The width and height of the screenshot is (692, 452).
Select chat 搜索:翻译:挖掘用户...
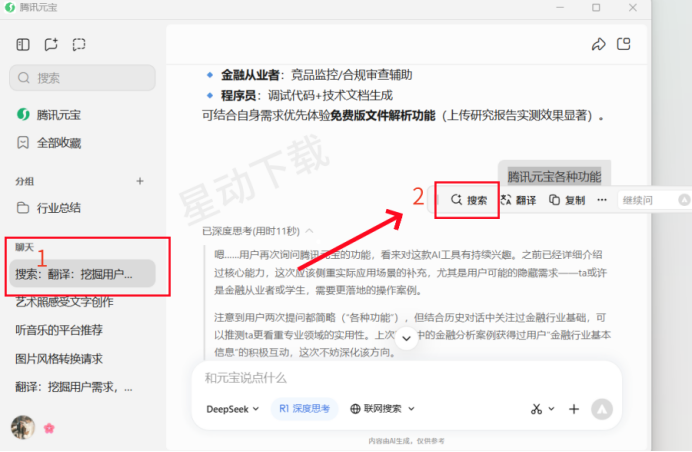pos(83,274)
